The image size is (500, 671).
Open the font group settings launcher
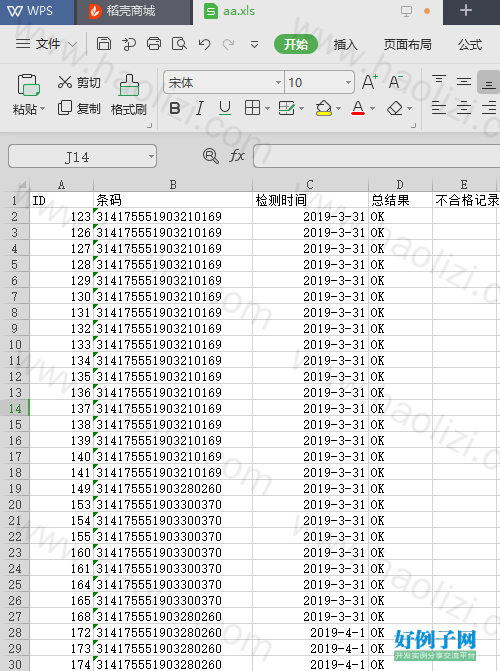(414, 125)
